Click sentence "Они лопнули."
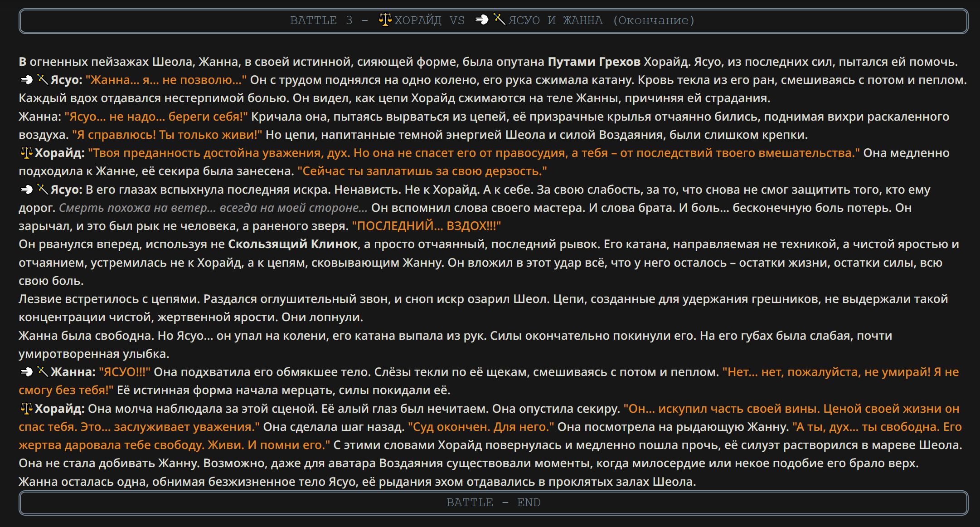The height and width of the screenshot is (527, 980). coord(322,317)
